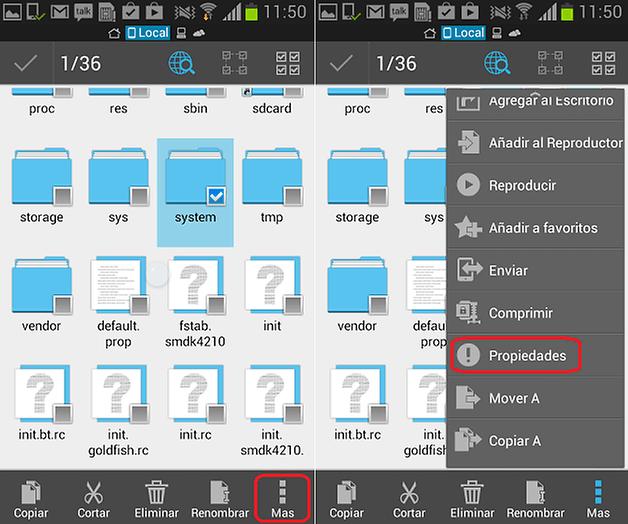The image size is (628, 524).
Task: Choose Mover A from the menu
Action: [535, 398]
